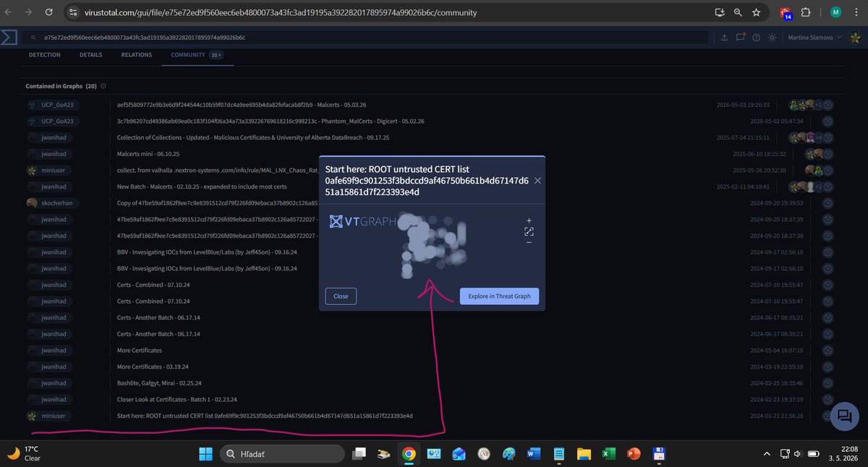Click the taskbar clock 22:08
This screenshot has width=868, height=467.
click(843, 454)
